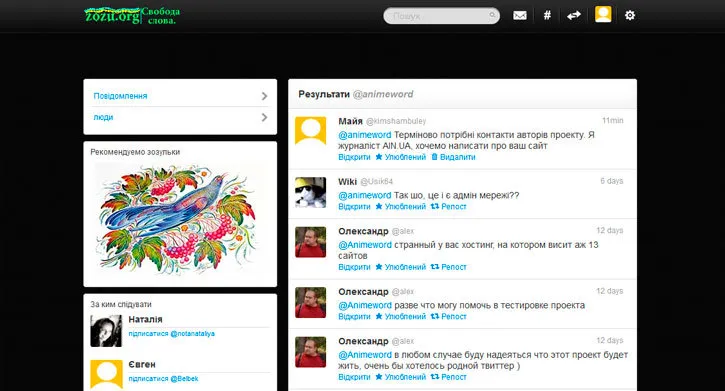Image resolution: width=725 pixels, height=391 pixels.
Task: Click Олександр's avatar on the родной твиттер post
Action: click(311, 352)
